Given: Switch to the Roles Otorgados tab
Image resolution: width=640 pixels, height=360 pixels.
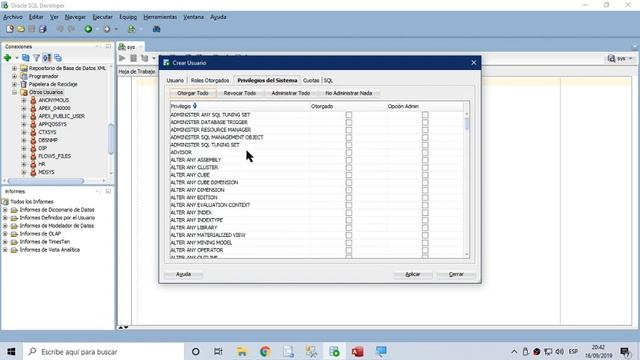Looking at the screenshot, I should (x=210, y=80).
